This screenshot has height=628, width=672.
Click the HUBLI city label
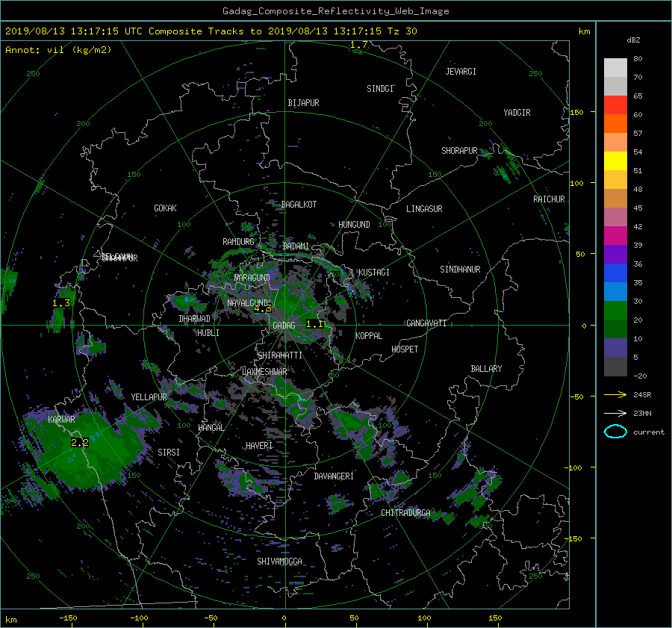(208, 333)
